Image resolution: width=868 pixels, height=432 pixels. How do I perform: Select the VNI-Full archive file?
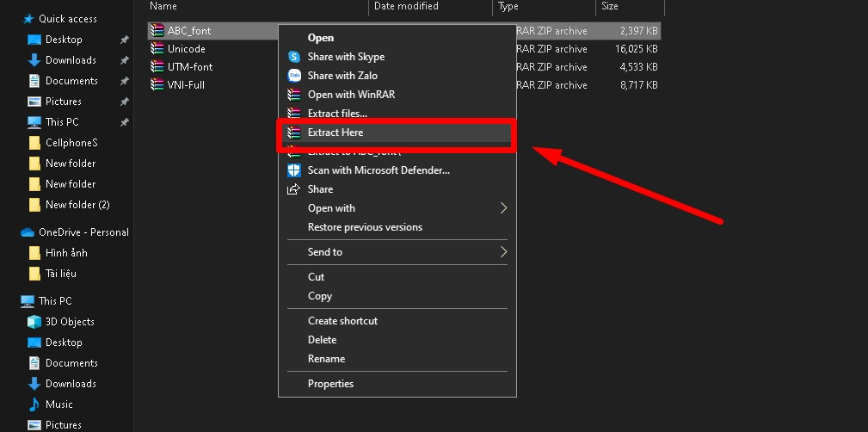click(x=186, y=85)
